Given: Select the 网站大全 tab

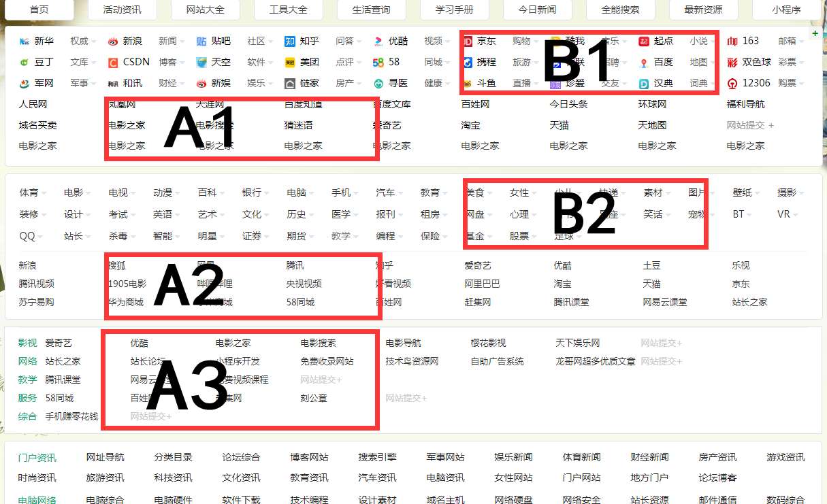Looking at the screenshot, I should [206, 10].
